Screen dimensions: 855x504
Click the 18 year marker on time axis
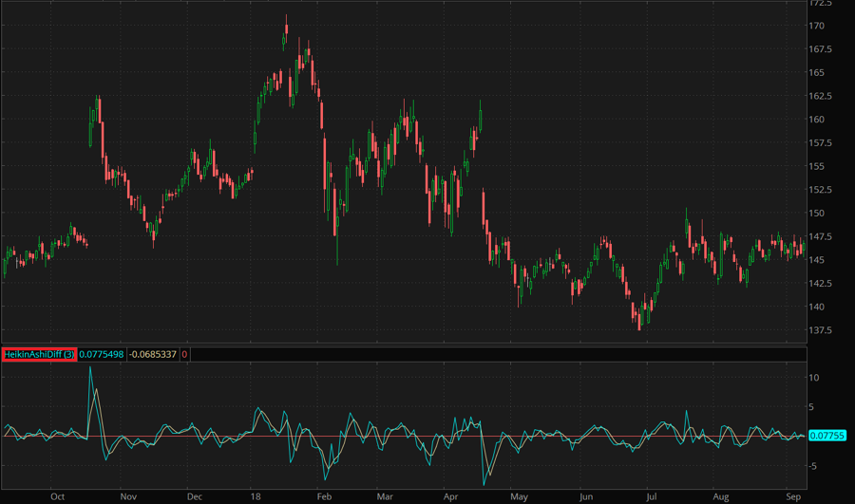[256, 495]
